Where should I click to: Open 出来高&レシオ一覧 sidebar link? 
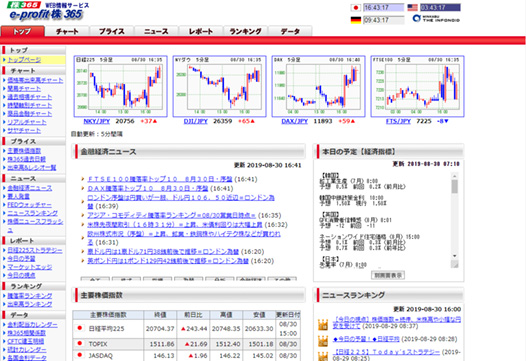click(32, 167)
